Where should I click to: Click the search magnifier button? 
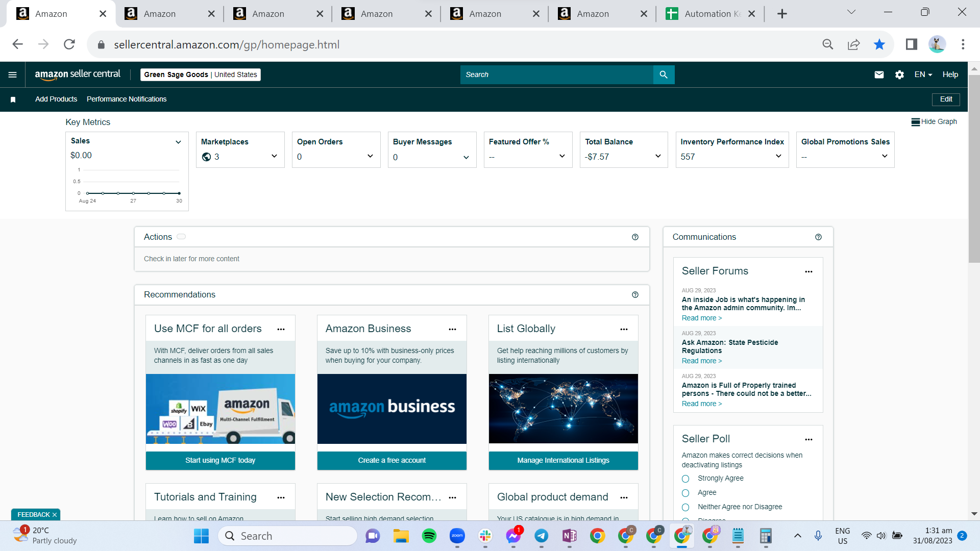[x=664, y=74]
